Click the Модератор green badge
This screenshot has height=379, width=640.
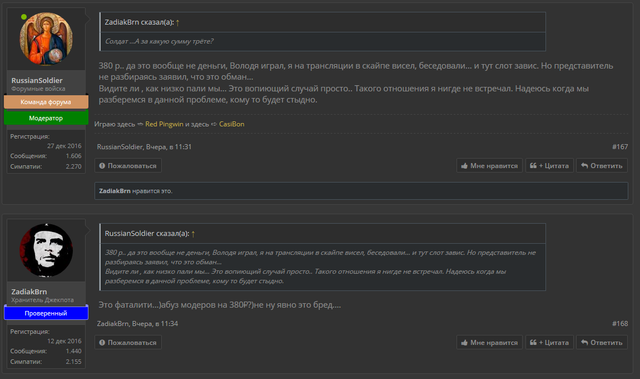coord(46,118)
